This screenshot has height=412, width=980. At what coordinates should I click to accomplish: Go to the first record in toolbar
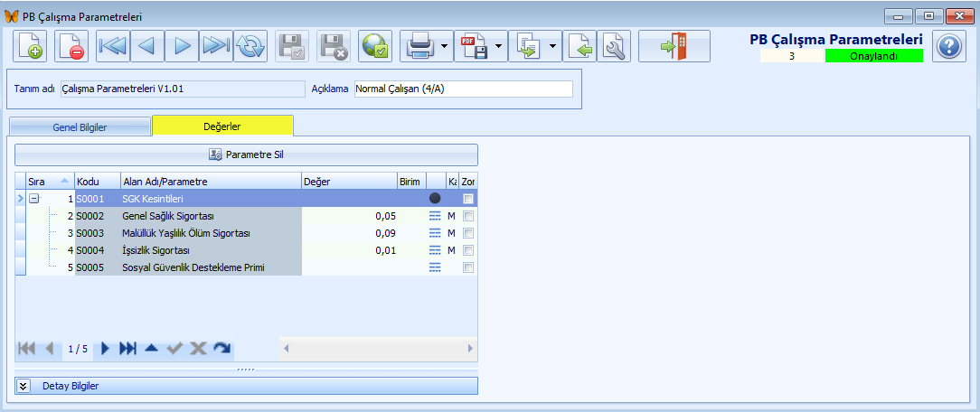coord(112,46)
